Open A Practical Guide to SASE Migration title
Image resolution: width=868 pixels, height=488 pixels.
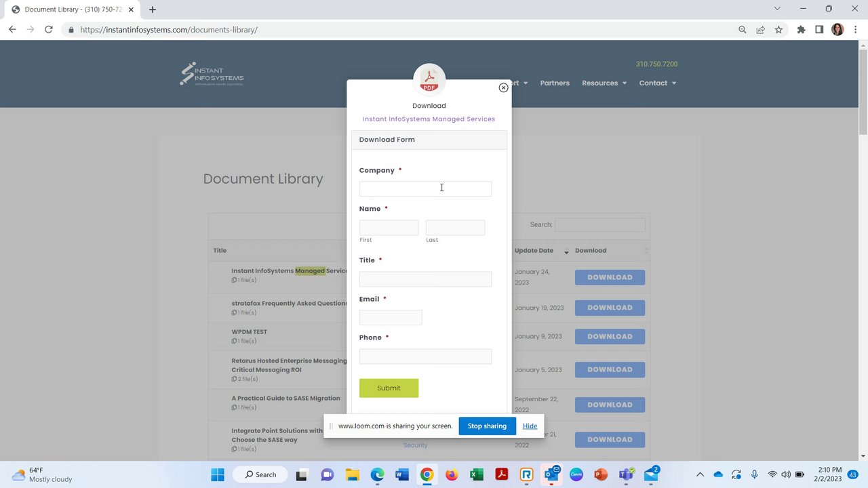(285, 398)
